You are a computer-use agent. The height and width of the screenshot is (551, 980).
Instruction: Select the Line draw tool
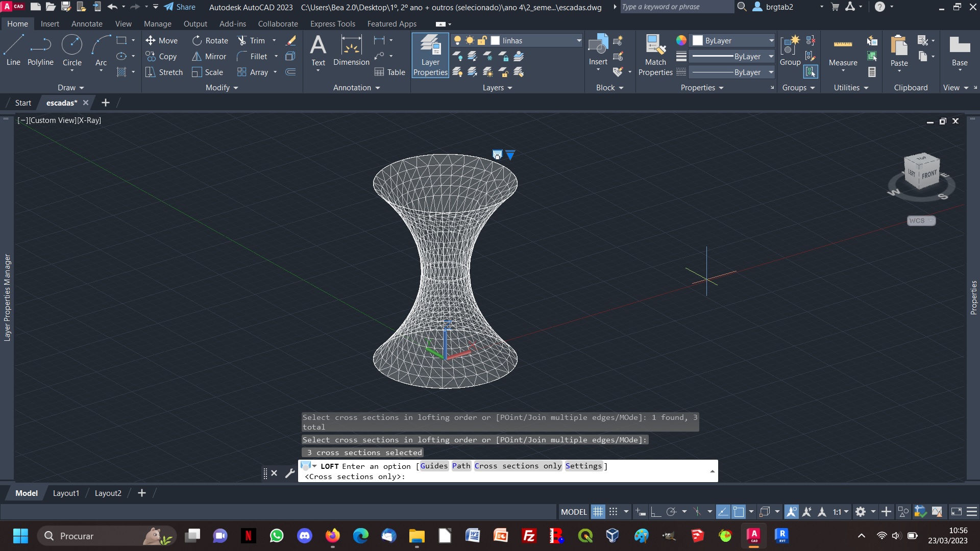click(13, 51)
